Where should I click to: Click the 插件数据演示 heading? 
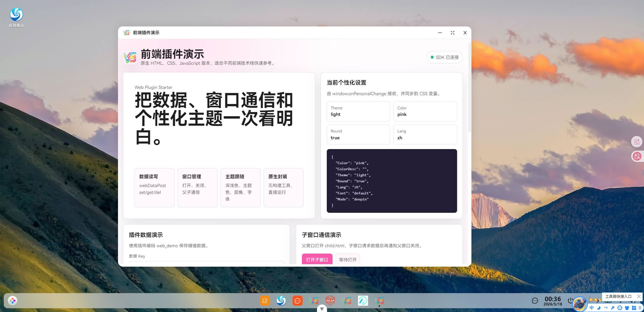(146, 235)
